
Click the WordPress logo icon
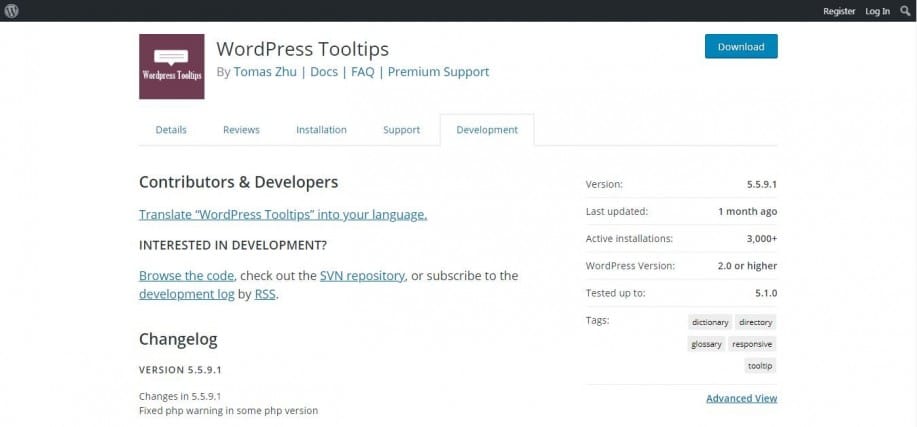pyautogui.click(x=12, y=11)
